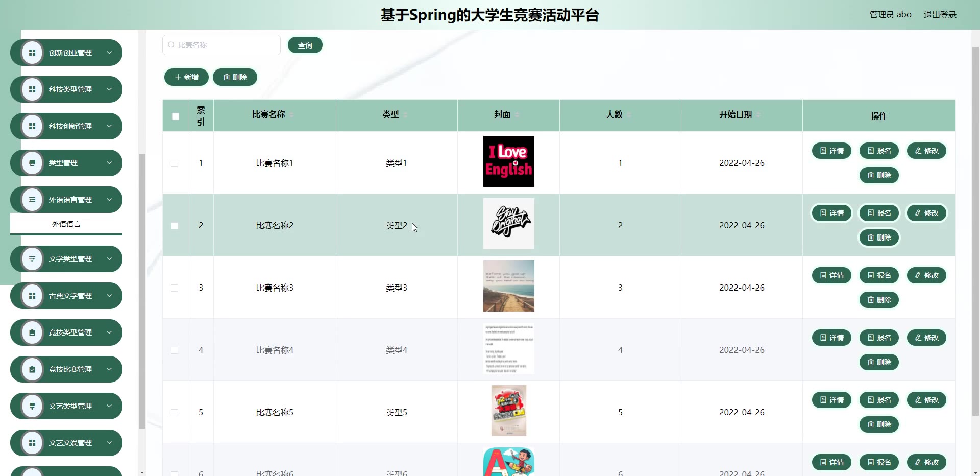
Task: Click the 文艺类型管理 sidebar icon
Action: pos(32,406)
